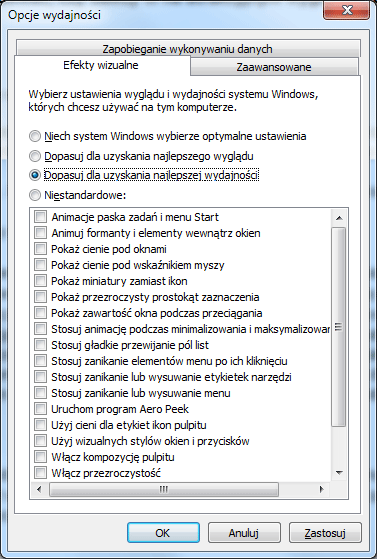
Task: Close the Opcje wydajności dialog
Action: [347, 10]
